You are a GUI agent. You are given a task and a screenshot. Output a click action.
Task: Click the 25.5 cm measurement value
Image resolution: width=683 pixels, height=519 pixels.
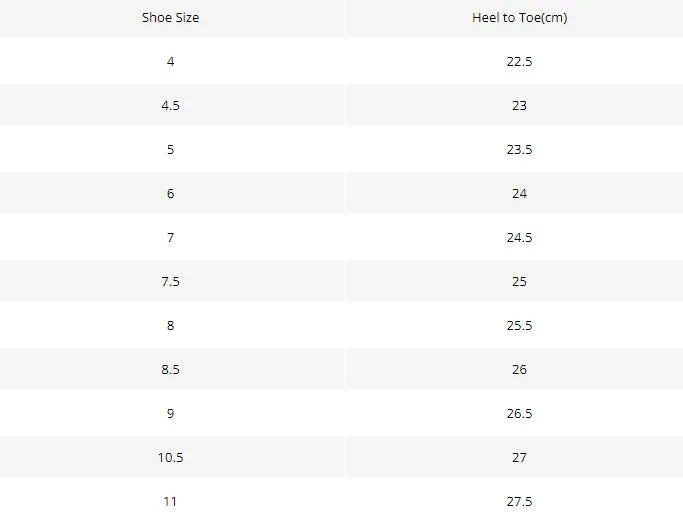point(519,326)
